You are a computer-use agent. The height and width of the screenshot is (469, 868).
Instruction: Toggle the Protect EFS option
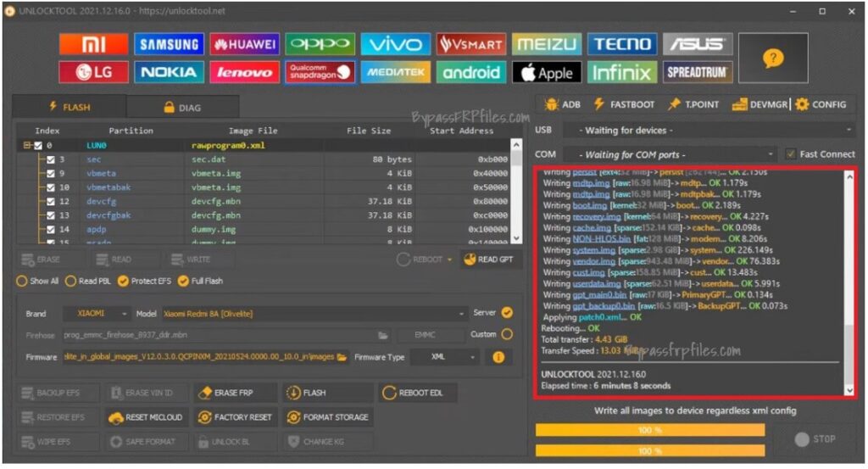pyautogui.click(x=144, y=282)
